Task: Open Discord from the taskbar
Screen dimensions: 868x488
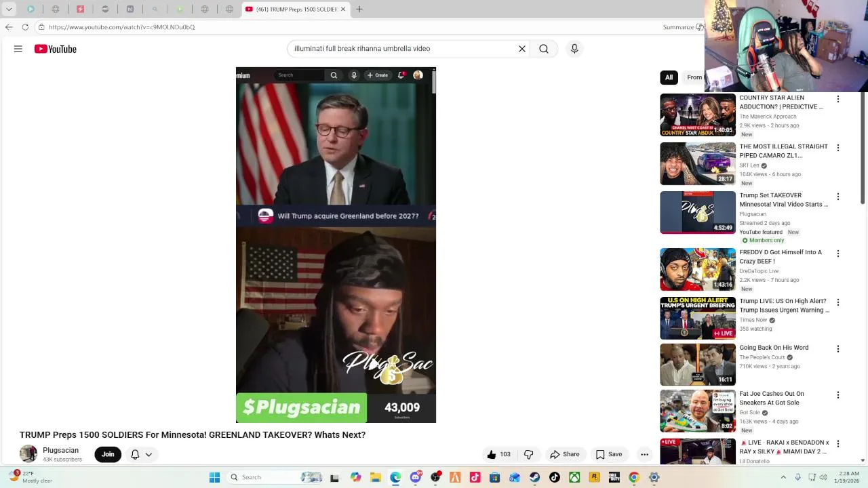Action: [x=416, y=477]
